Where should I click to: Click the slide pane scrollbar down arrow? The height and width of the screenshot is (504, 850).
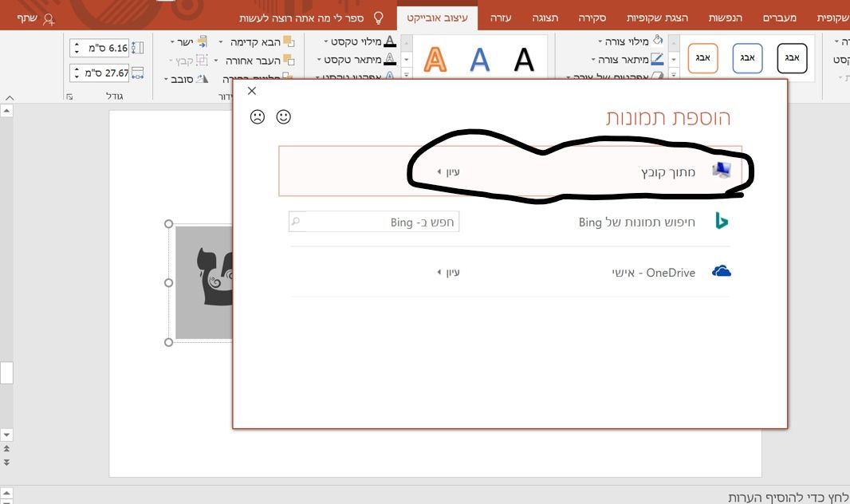[x=6, y=435]
